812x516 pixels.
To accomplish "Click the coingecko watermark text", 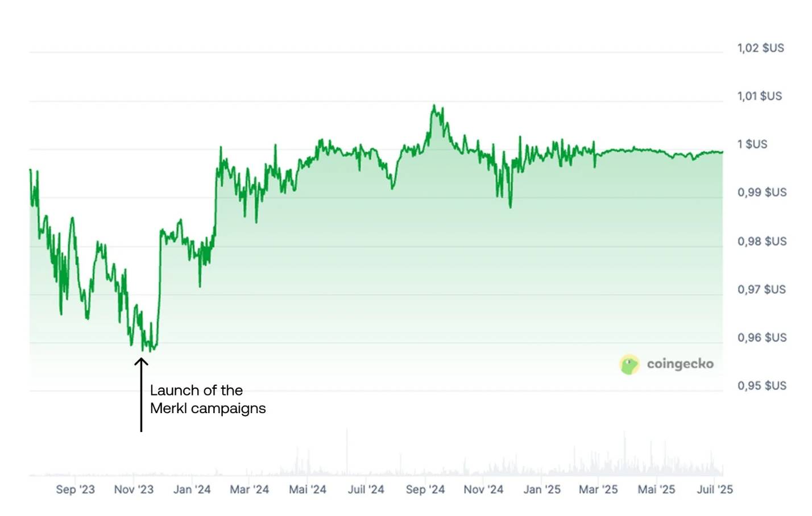I will (x=680, y=364).
